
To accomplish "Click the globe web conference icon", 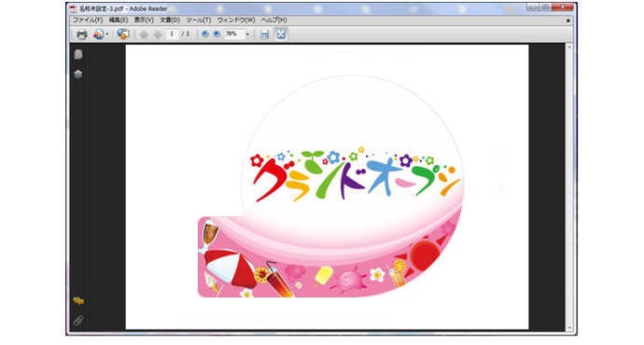I will pos(123,34).
